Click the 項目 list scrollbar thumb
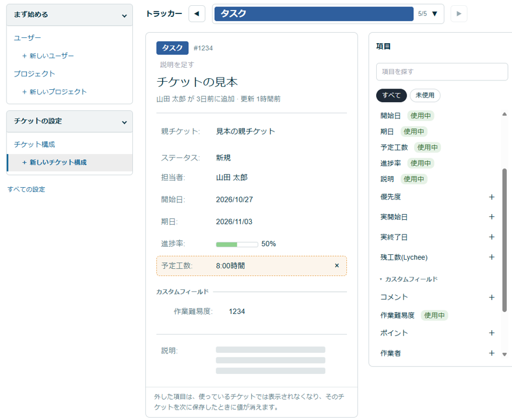 504,240
